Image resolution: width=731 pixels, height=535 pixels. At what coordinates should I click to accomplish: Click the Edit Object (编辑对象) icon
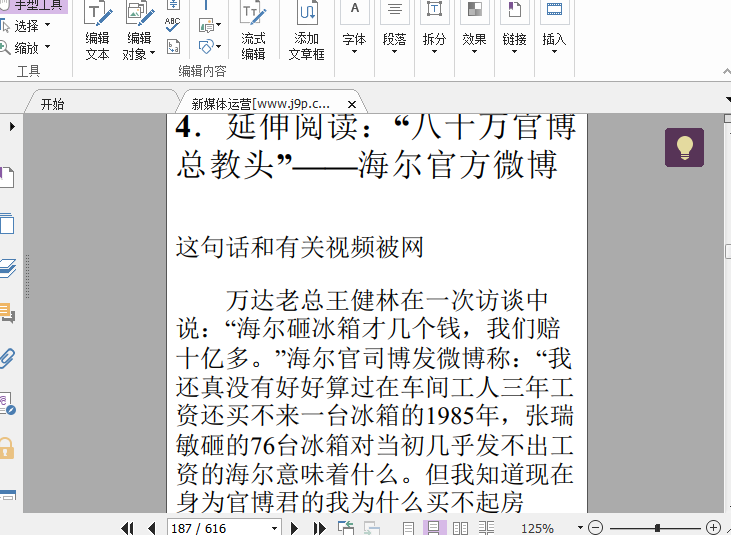point(139,15)
